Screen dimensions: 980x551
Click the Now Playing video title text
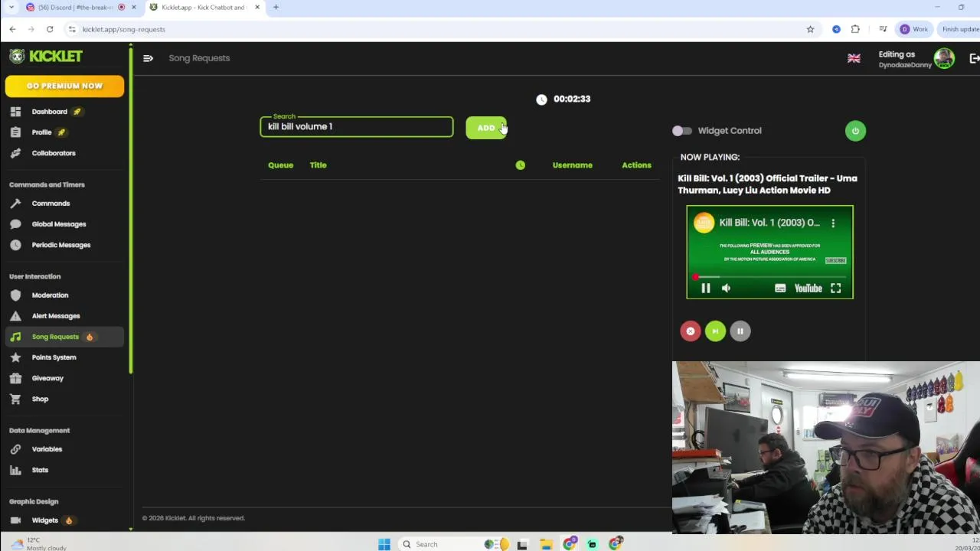[x=767, y=184]
